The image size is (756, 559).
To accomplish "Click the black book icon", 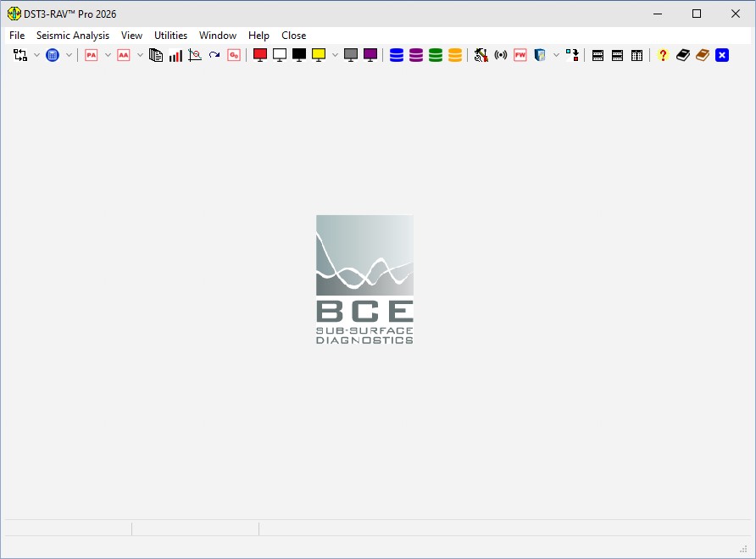I will 683,55.
